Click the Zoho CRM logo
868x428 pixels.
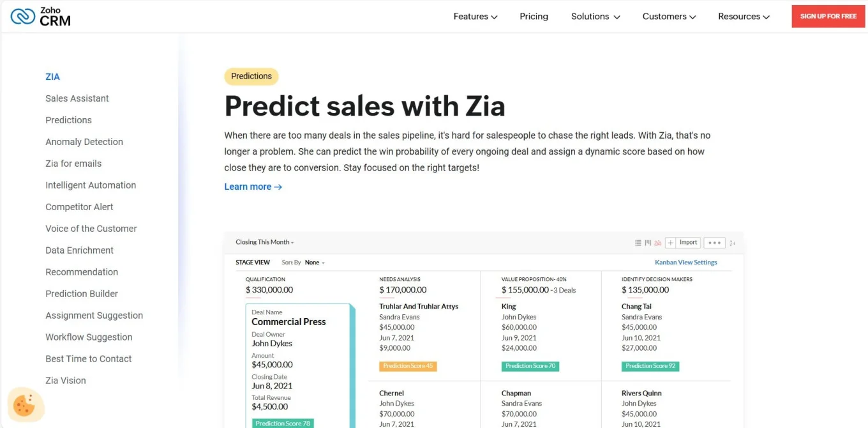click(40, 16)
